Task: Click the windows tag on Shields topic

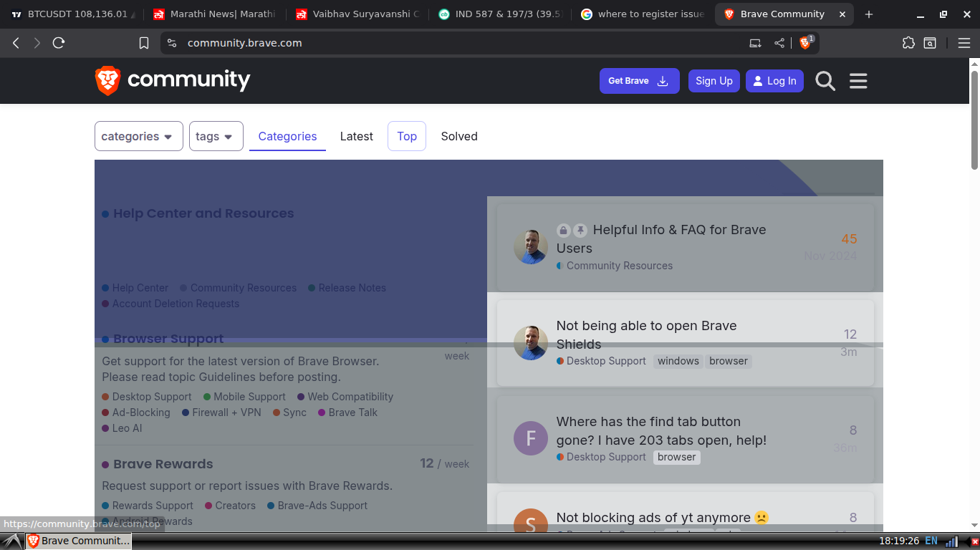Action: click(678, 361)
